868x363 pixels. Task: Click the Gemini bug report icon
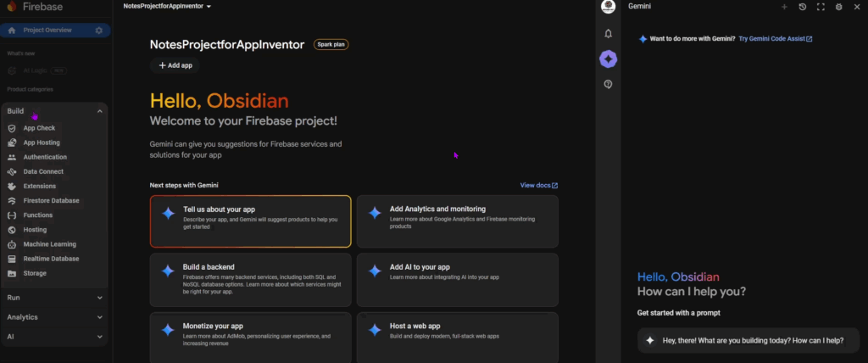(838, 7)
